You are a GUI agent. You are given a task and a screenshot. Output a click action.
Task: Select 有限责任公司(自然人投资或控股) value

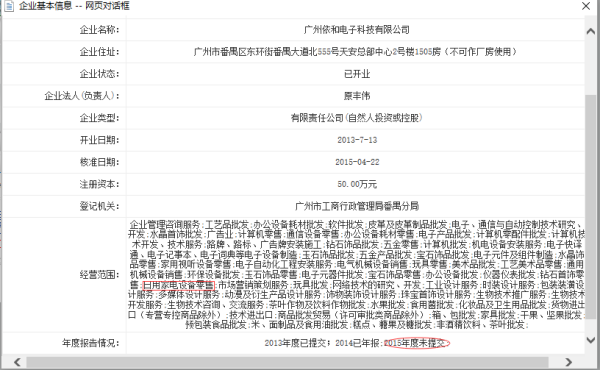(357, 118)
